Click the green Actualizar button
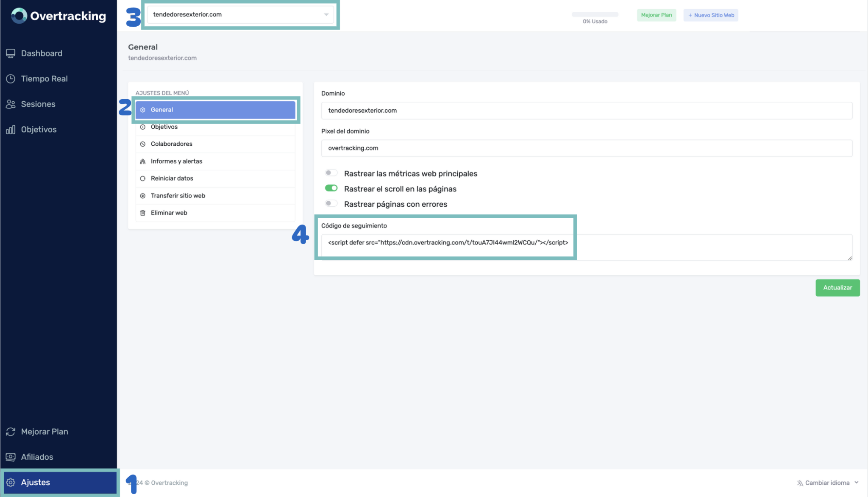This screenshot has width=868, height=497. [x=837, y=288]
